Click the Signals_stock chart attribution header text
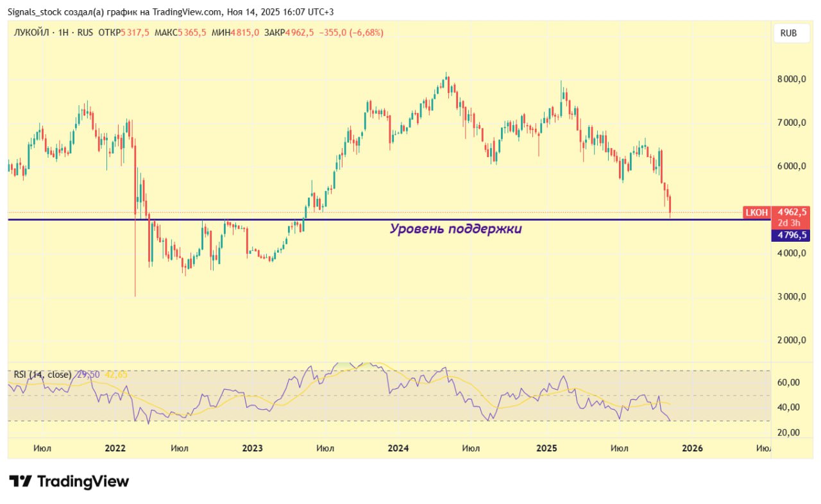The image size is (821, 504). (170, 12)
